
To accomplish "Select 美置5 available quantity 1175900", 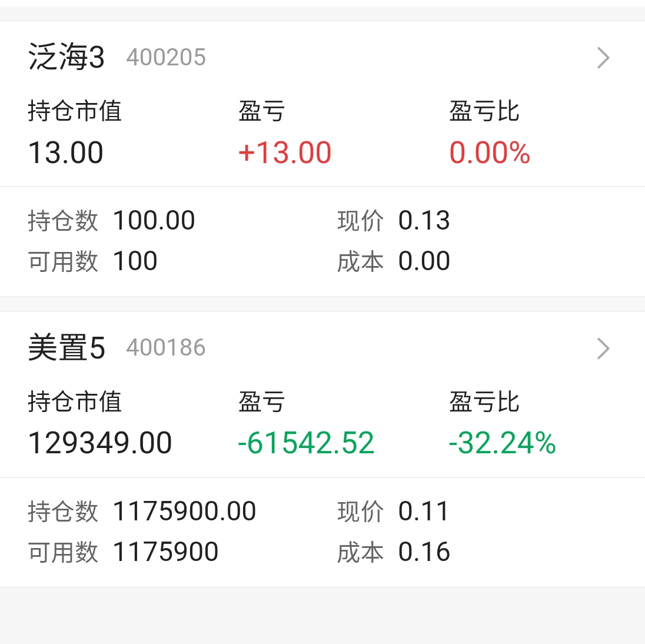I will pos(165,552).
